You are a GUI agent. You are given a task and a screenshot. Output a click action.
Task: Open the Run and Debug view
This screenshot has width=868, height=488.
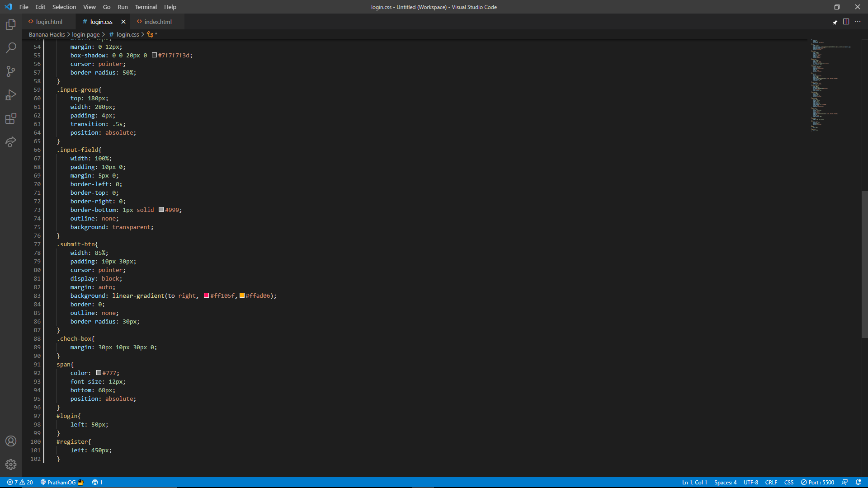tap(11, 95)
